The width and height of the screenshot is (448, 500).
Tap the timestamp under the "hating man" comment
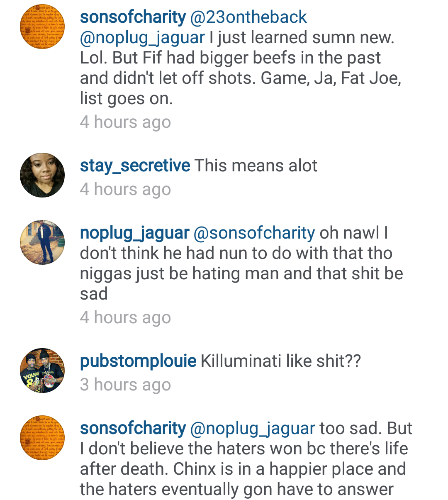[x=125, y=317]
